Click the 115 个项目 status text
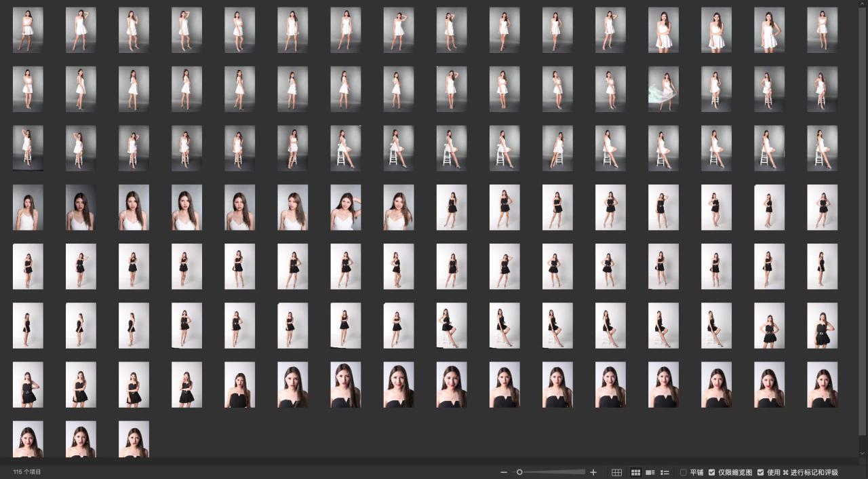Viewport: 868px width, 479px height. (x=27, y=472)
